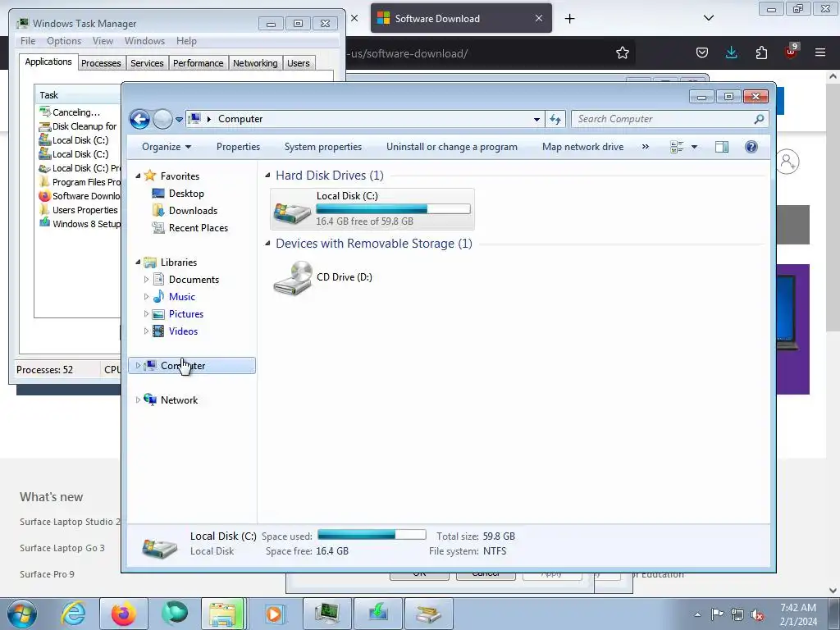Open the View menu in Task Manager
Screen dimensions: 840x630
pos(103,41)
